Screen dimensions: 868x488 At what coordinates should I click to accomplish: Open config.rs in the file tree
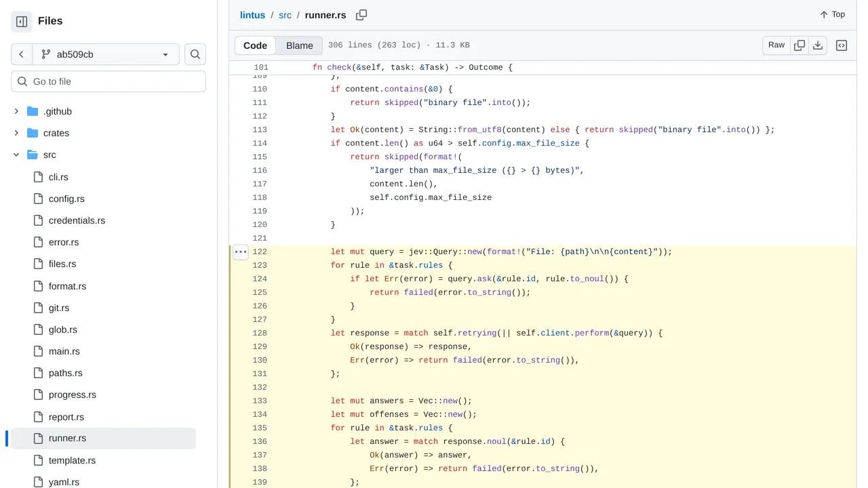66,199
